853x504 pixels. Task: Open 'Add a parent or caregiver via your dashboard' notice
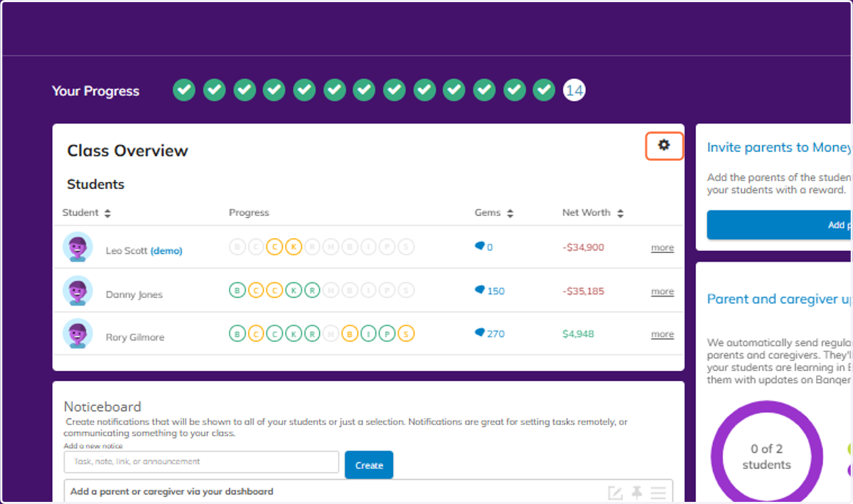[x=171, y=491]
